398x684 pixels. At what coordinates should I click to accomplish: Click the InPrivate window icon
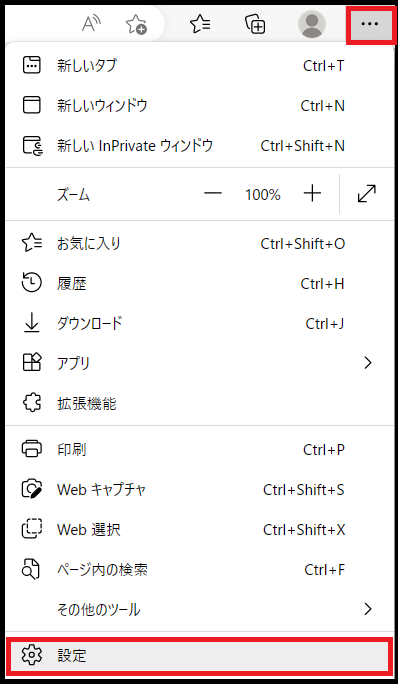32,145
